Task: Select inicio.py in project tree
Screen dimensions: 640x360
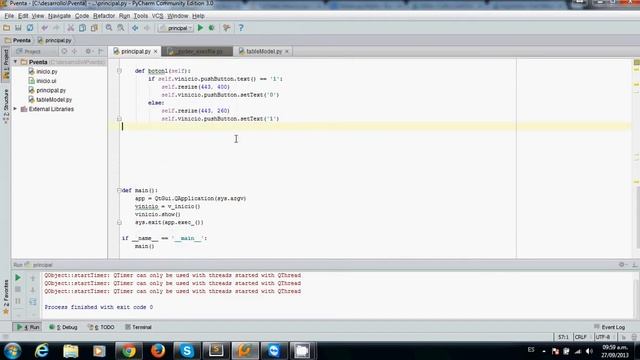Action: click(43, 71)
